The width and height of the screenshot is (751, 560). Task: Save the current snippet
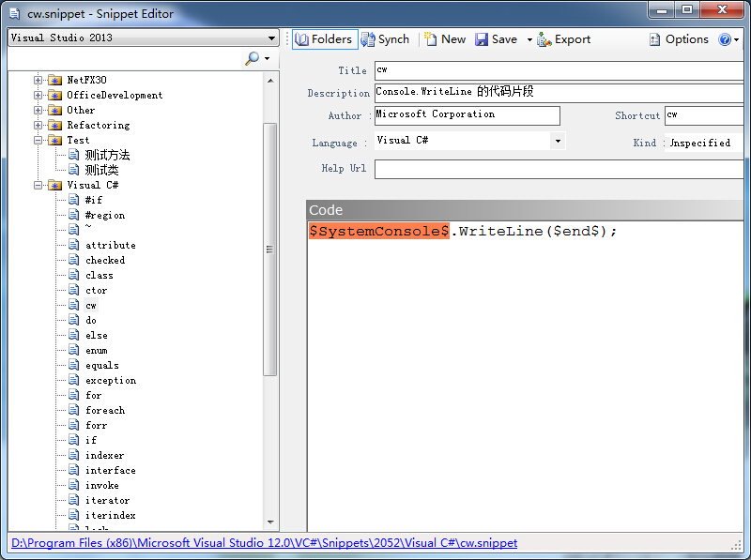point(497,39)
